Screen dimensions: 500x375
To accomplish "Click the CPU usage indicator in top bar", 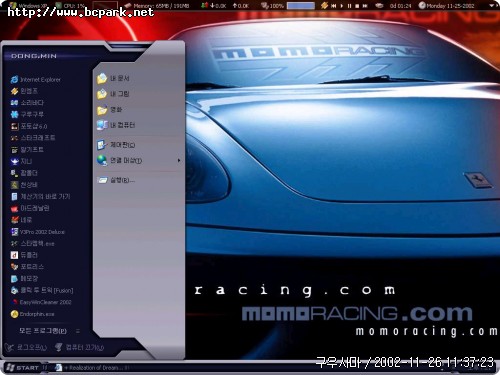I will click(x=70, y=6).
